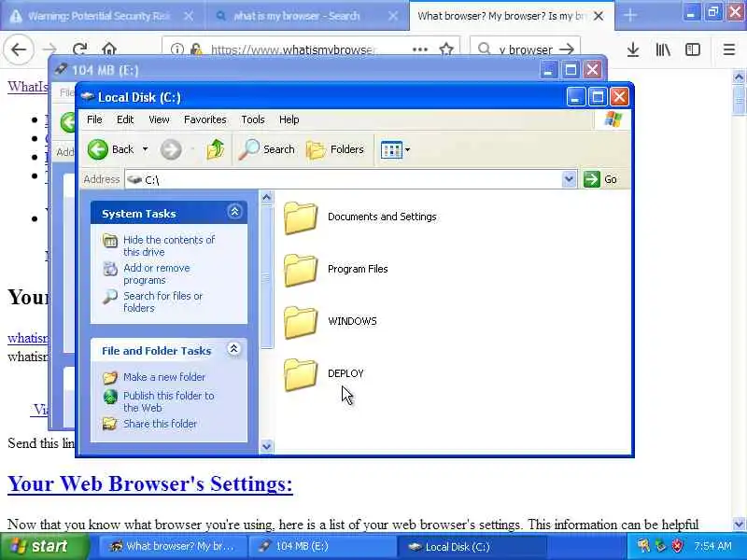Screen dimensions: 747x560
Task: Open the Favorites menu
Action: (205, 119)
